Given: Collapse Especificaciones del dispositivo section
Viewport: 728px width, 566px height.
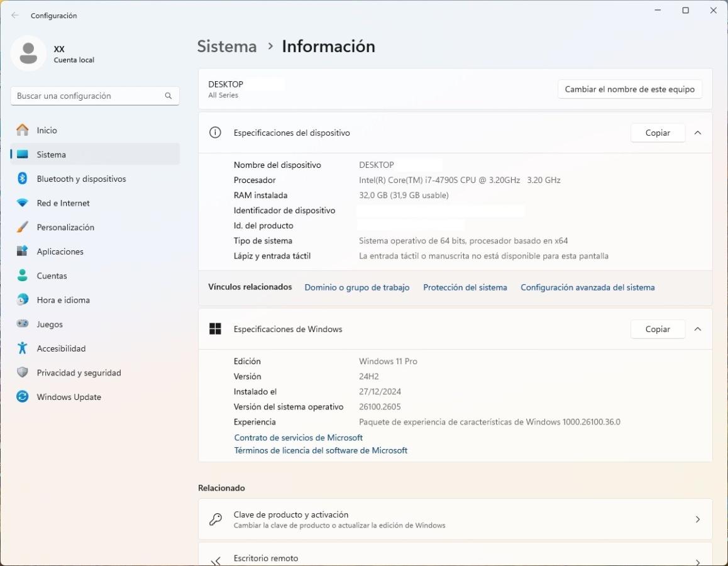Looking at the screenshot, I should (x=697, y=133).
